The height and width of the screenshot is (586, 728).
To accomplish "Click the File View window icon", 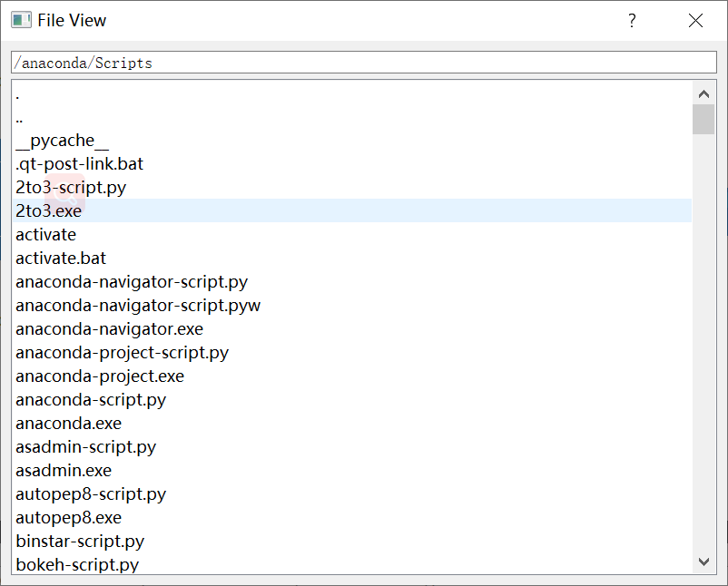I will 22,21.
